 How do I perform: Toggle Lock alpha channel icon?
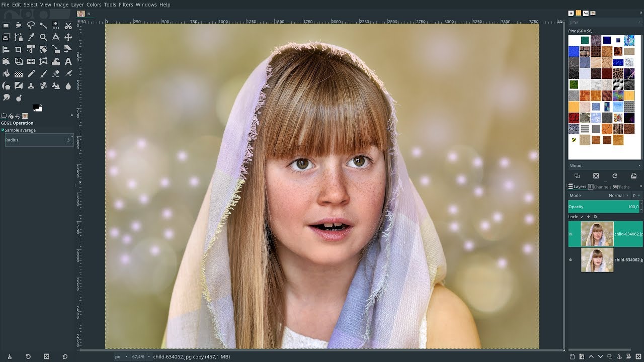coord(595,217)
